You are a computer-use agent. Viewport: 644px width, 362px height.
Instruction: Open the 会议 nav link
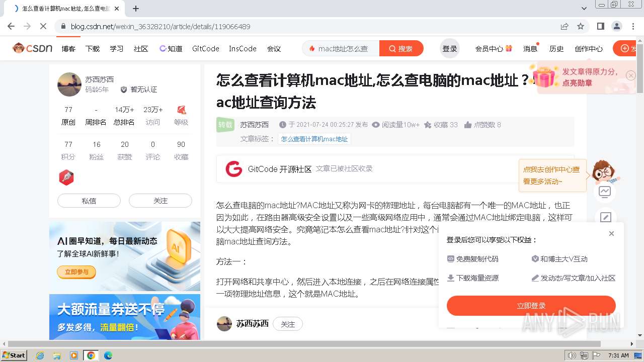pos(274,49)
